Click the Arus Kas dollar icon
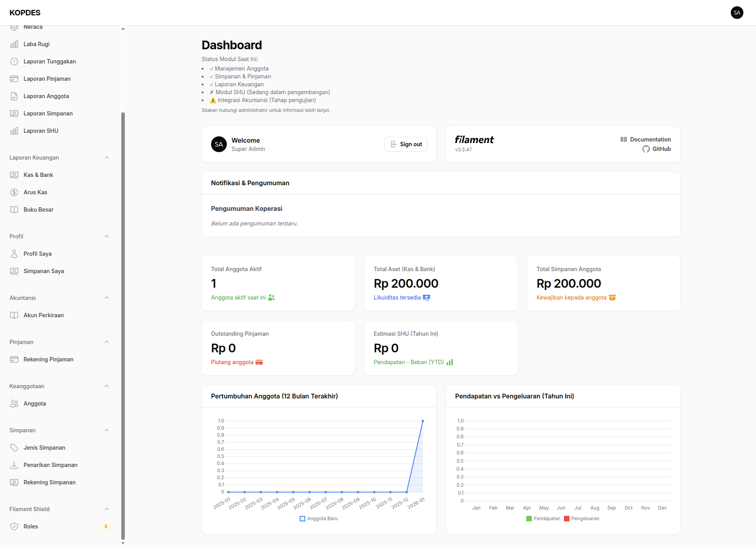 (14, 192)
